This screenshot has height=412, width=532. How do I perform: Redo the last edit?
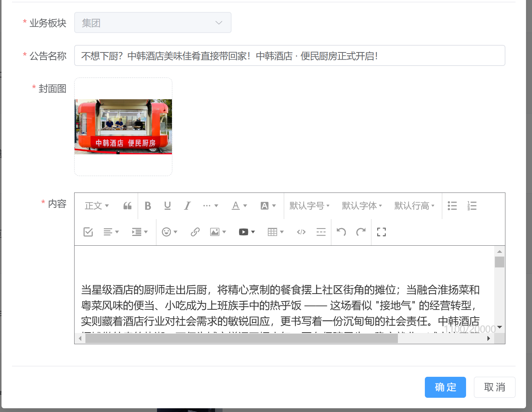point(361,232)
